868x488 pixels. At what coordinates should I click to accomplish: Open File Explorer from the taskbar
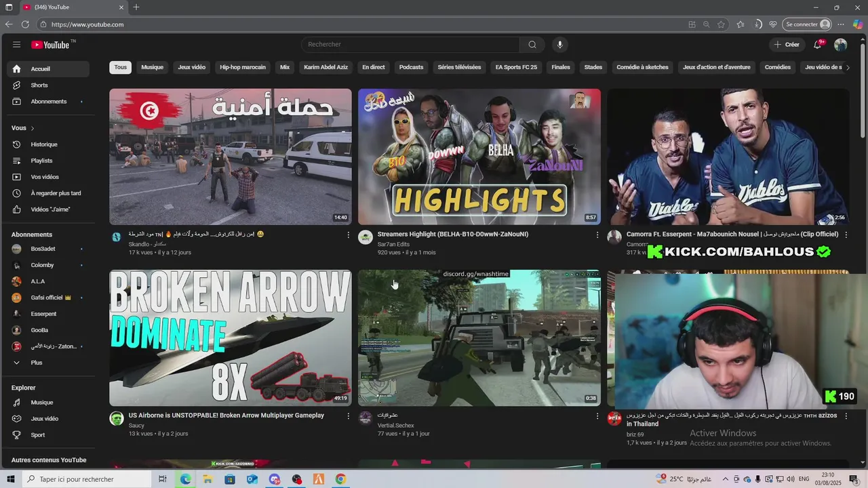208,479
